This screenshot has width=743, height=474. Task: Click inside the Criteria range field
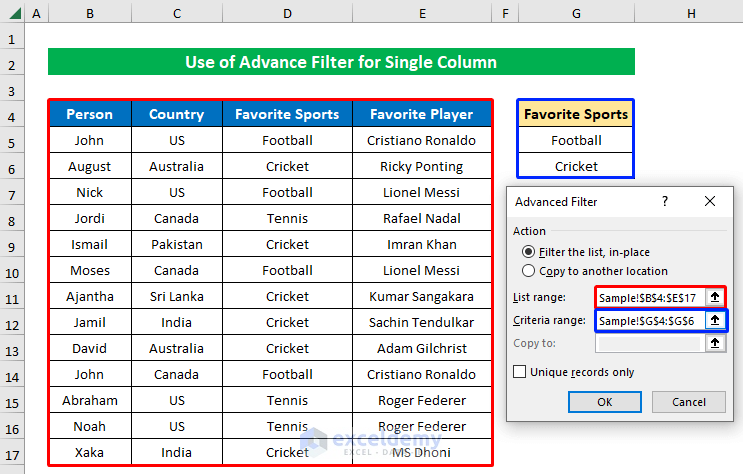648,320
